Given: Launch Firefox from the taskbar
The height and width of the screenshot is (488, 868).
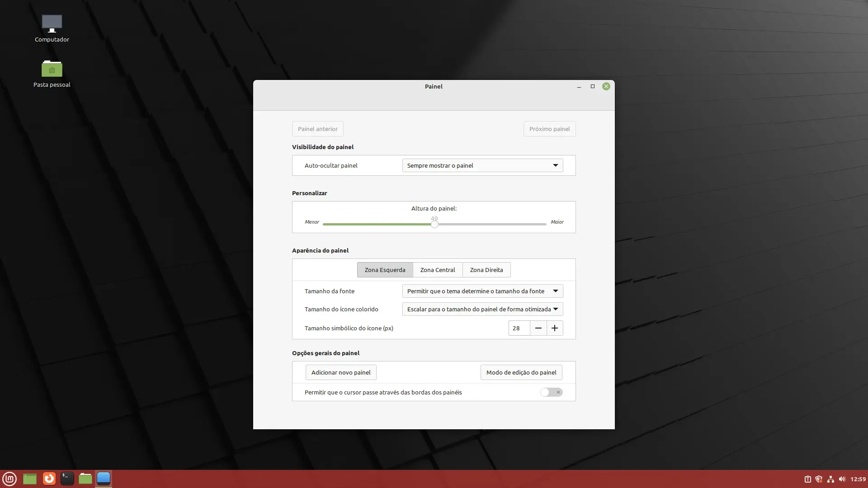Looking at the screenshot, I should 49,479.
